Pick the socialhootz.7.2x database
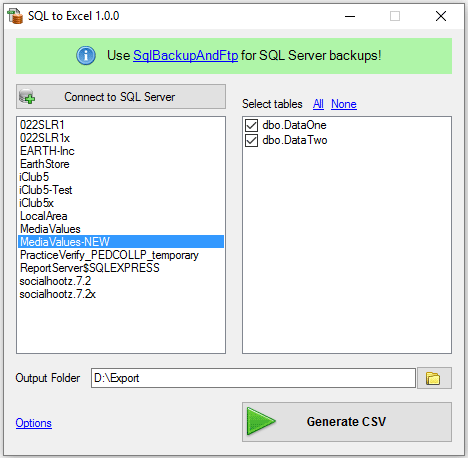Image resolution: width=468 pixels, height=458 pixels. click(x=121, y=294)
